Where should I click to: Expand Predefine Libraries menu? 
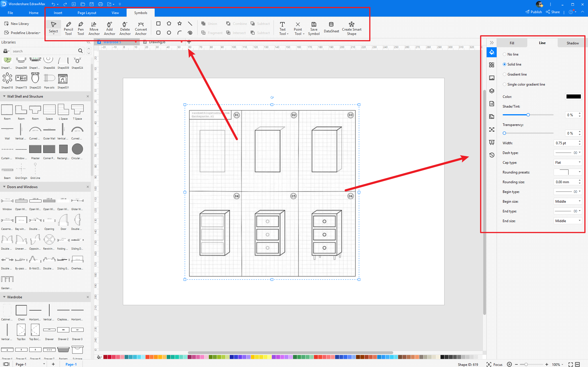[x=22, y=33]
